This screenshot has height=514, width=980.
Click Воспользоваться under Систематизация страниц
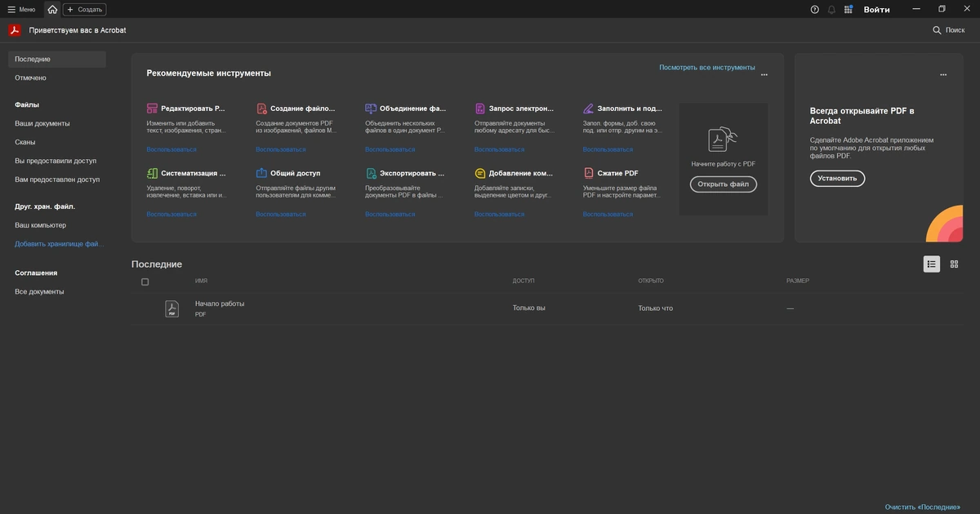coord(171,214)
